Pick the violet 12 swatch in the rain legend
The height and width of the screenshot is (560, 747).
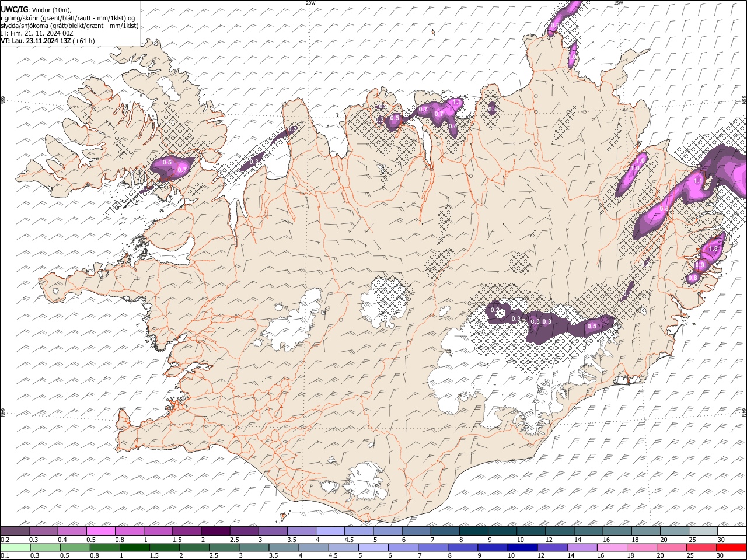click(x=552, y=547)
